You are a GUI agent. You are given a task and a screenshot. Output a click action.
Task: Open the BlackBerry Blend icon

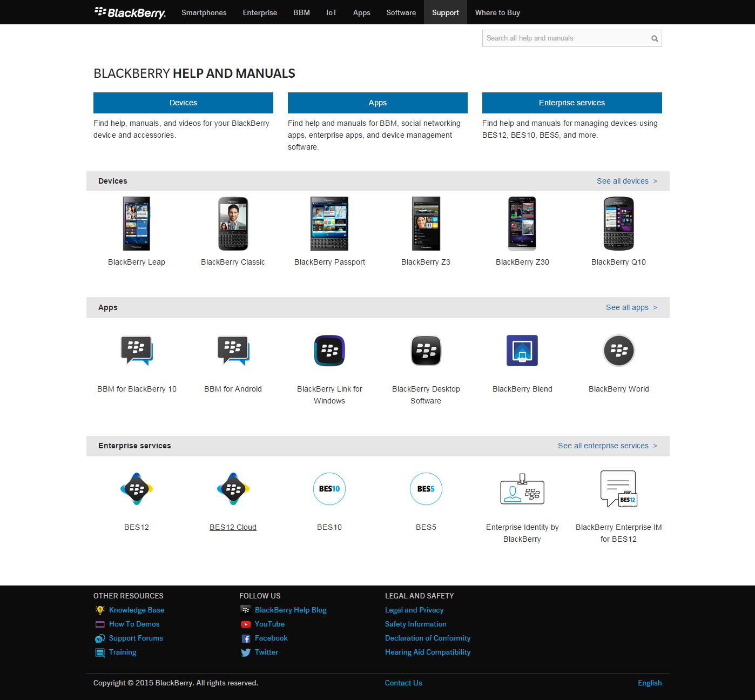pyautogui.click(x=522, y=351)
